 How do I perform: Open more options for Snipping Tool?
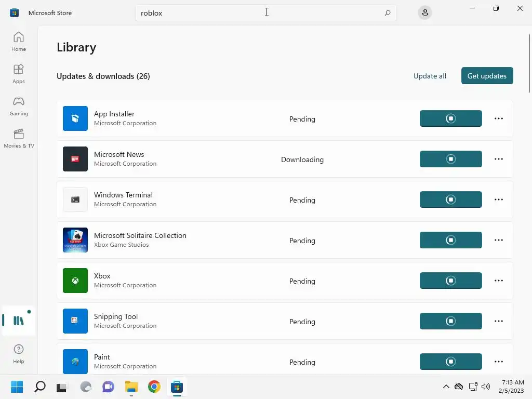coord(498,321)
